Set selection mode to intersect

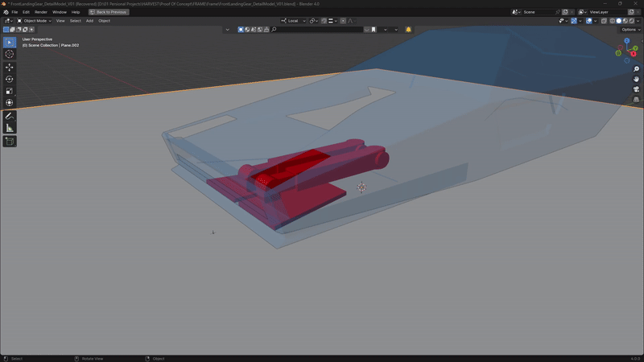(x=31, y=30)
